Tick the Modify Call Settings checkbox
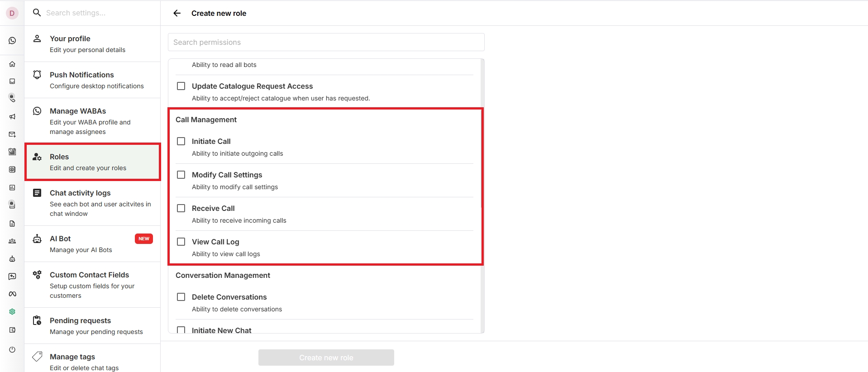Screen dimensions: 868x372 point(181,175)
